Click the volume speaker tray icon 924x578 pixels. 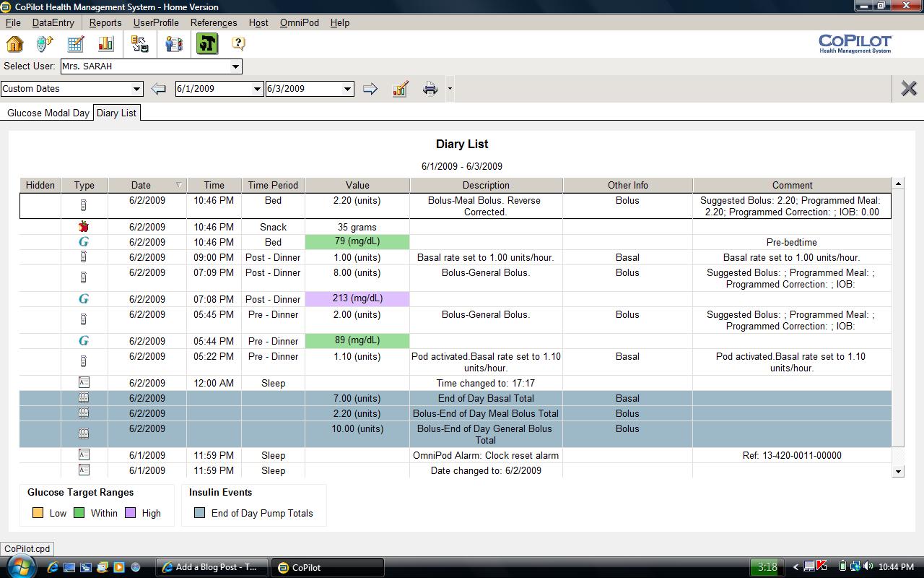pyautogui.click(x=868, y=566)
